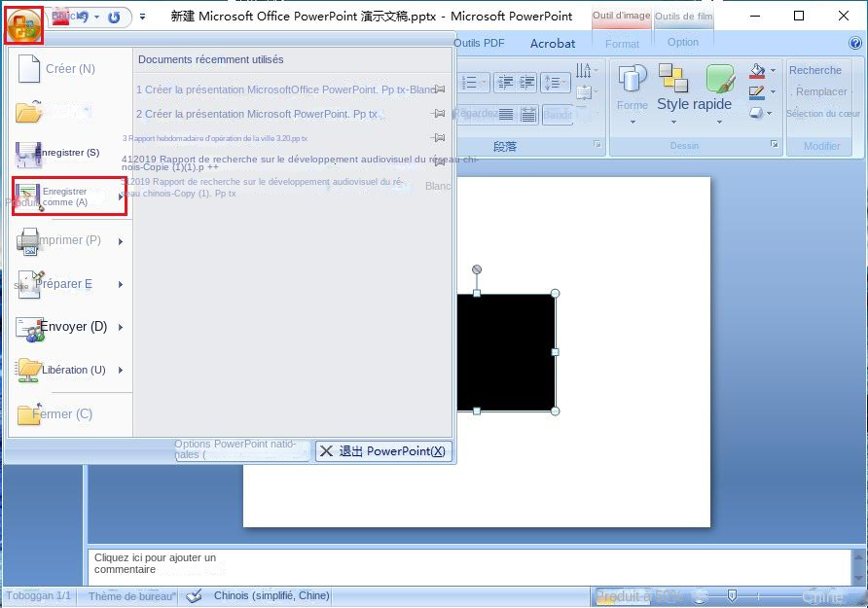Screen dimensions: 868x608
Task: Click the 退出 PowerPoint exit button
Action: coord(383,450)
